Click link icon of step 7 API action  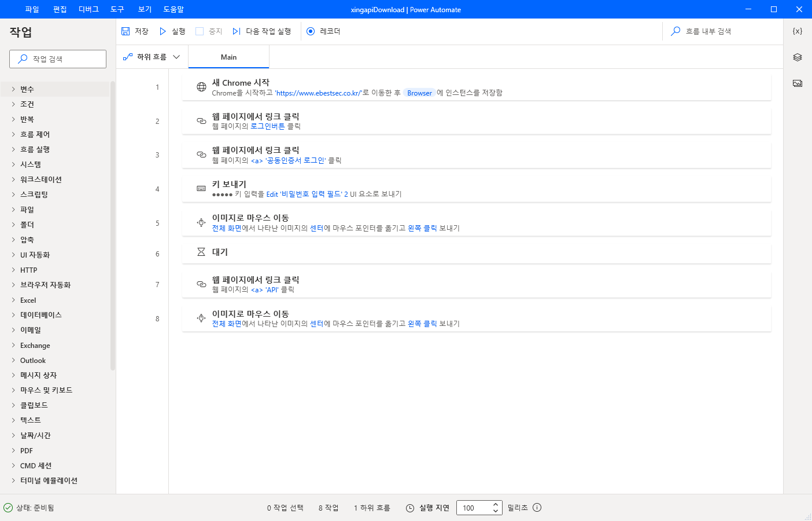pyautogui.click(x=201, y=284)
